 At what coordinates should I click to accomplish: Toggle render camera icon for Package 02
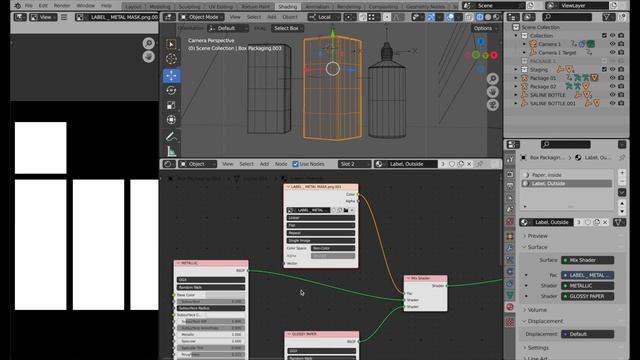(x=621, y=87)
